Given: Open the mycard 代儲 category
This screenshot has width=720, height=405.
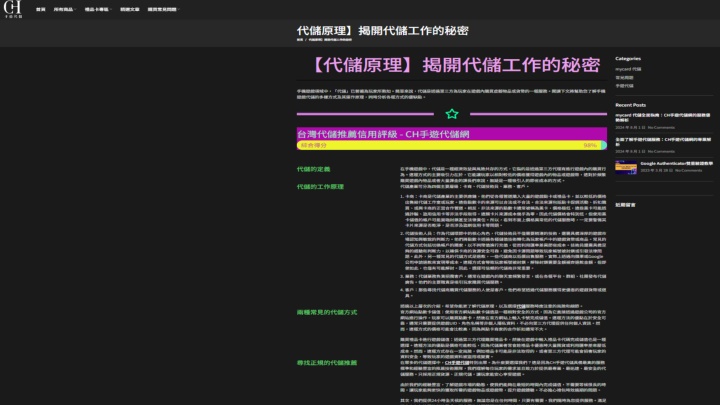Looking at the screenshot, I should pyautogui.click(x=628, y=69).
